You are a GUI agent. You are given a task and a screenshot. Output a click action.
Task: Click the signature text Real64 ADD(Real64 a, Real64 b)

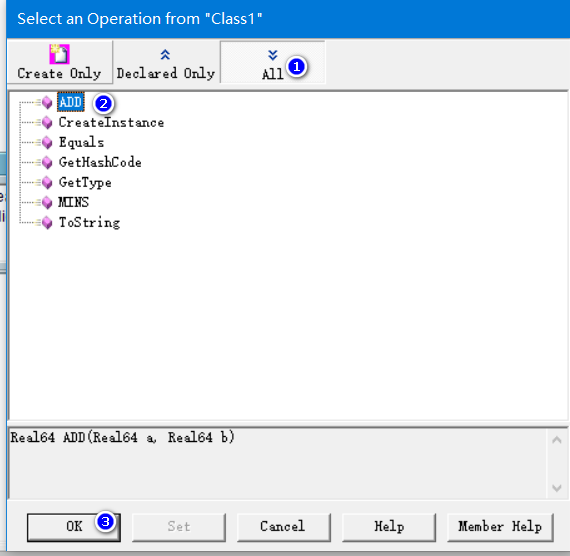(x=123, y=437)
